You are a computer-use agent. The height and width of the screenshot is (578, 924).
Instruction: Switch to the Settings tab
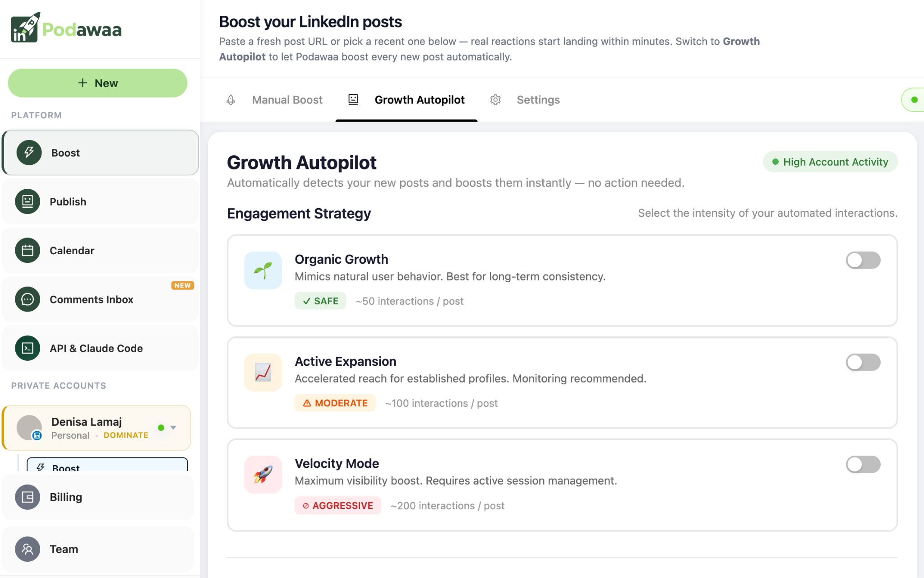pos(525,100)
